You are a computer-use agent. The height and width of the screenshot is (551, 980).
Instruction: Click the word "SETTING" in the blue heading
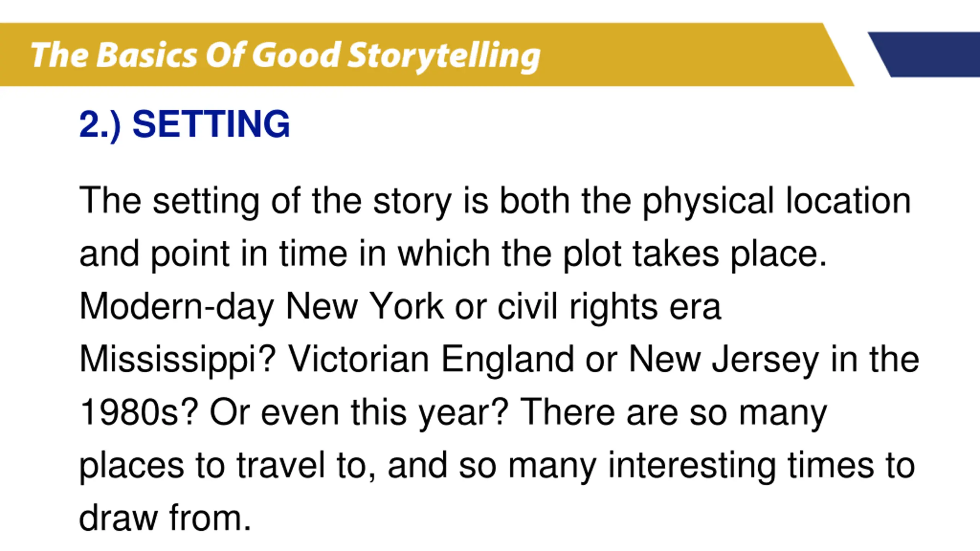211,124
